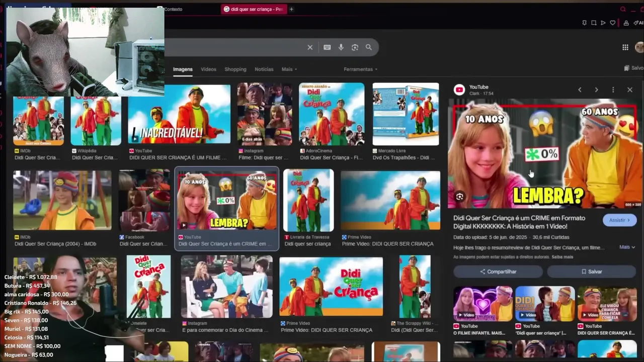Click the Assistir button
This screenshot has width=644, height=362.
619,220
